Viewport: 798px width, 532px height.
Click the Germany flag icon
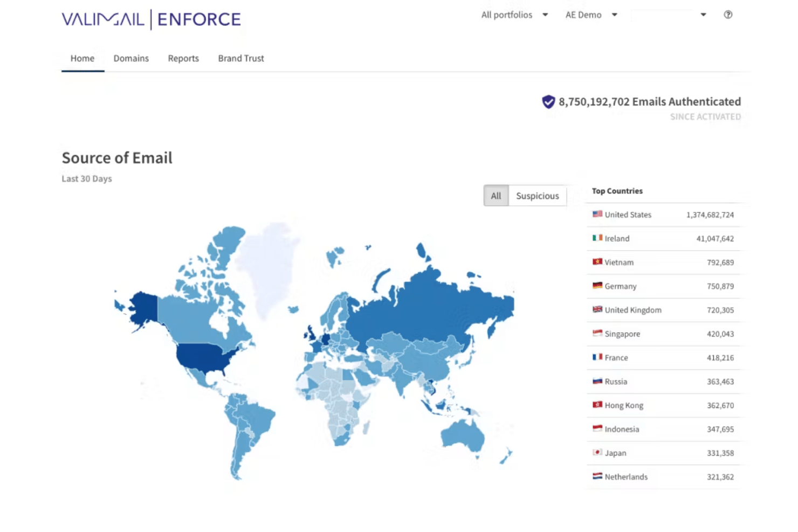coord(597,286)
